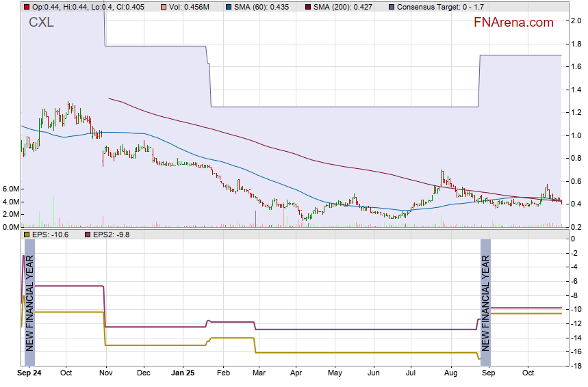The image size is (588, 387).
Task: Select the left NEW FINANCIAL YEAR marker
Action: [x=29, y=302]
